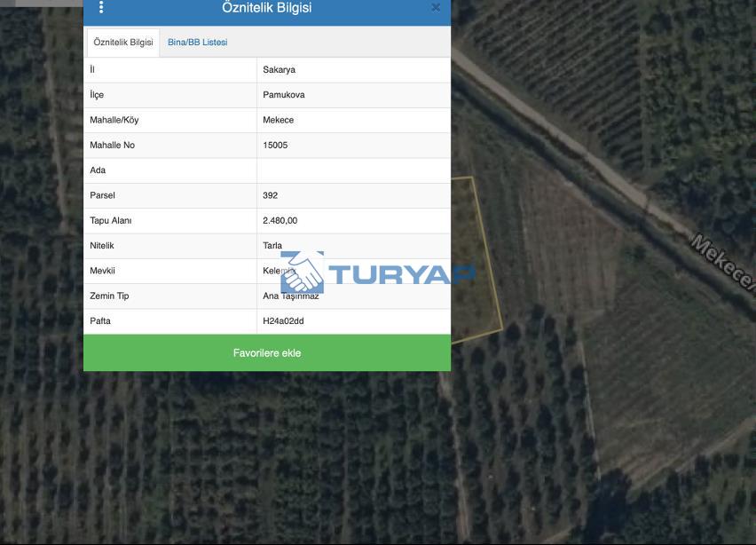The image size is (756, 545).
Task: Click the Ana Taşınmaz value
Action: click(291, 297)
